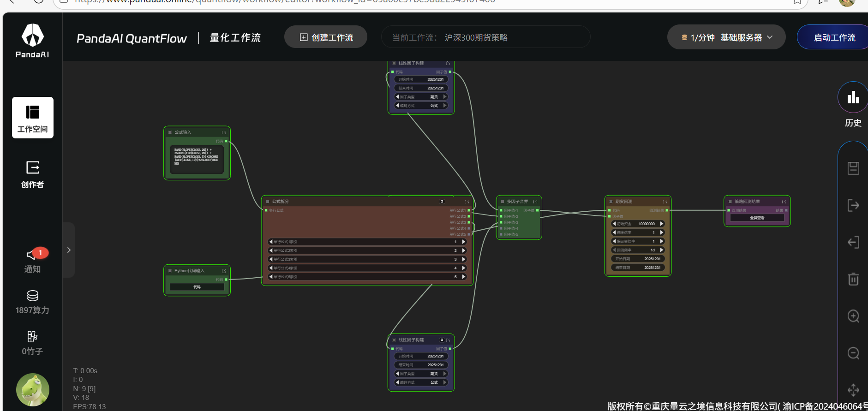Click the formula text box in 公式输入
This screenshot has width=868, height=411.
coord(197,160)
